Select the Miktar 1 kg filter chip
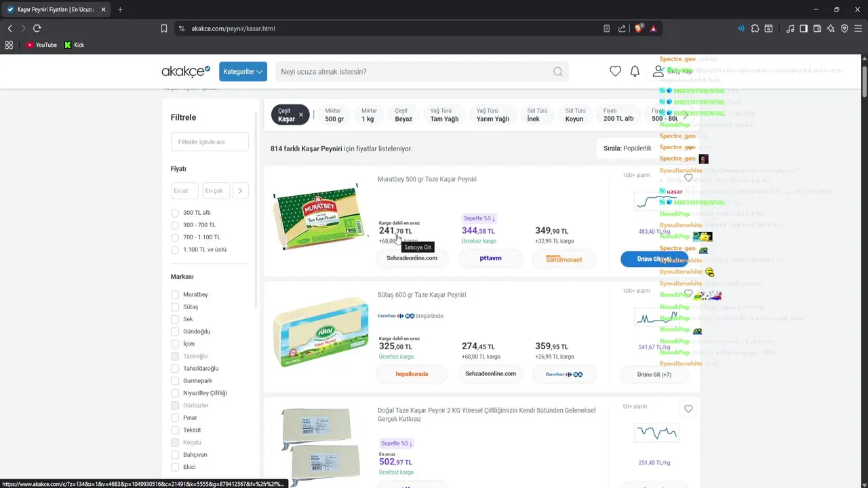This screenshot has height=488, width=868. pyautogui.click(x=368, y=115)
